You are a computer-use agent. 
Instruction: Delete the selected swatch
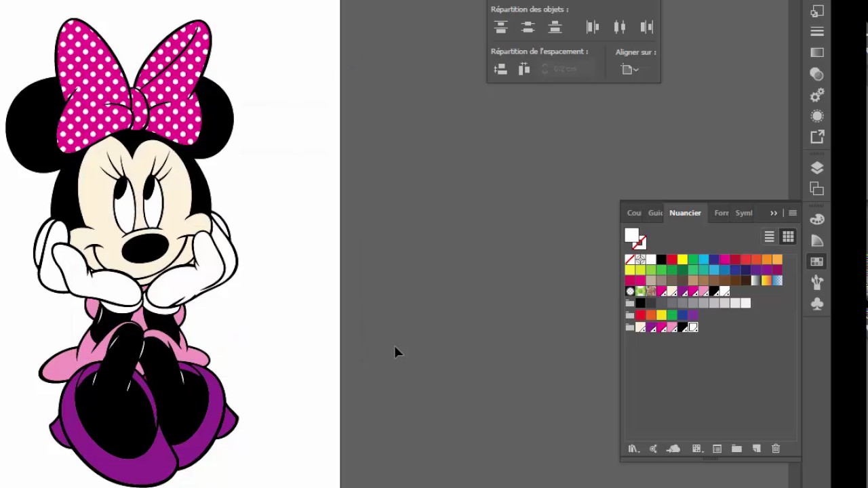click(776, 449)
